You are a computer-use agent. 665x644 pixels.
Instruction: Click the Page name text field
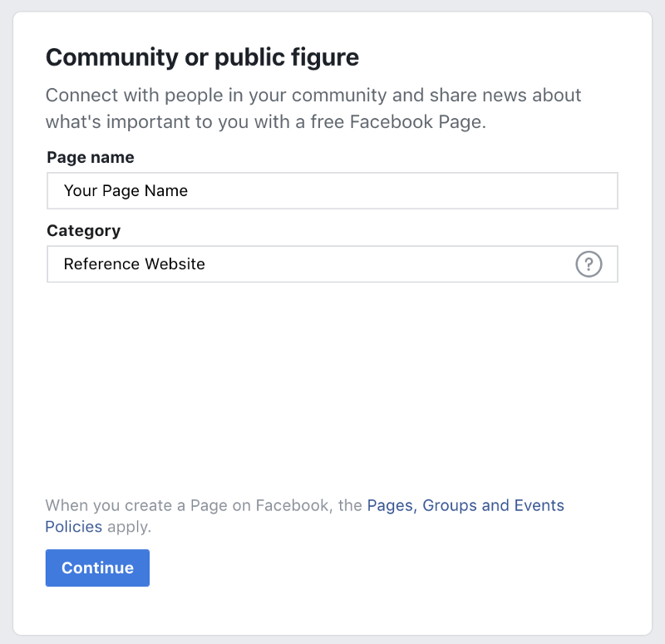click(332, 190)
